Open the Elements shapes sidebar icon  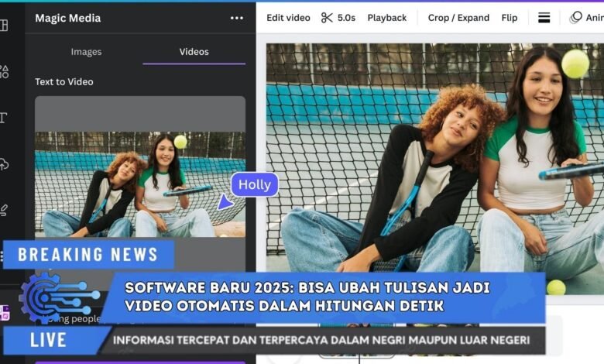4,71
